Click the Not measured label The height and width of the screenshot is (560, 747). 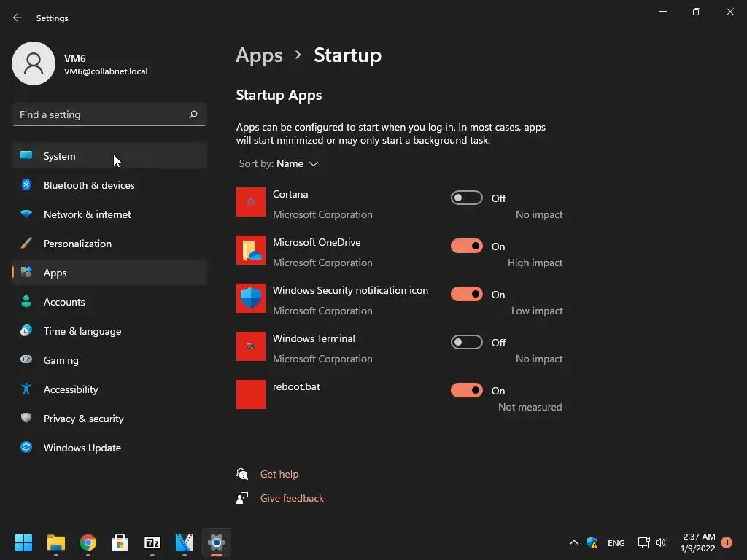[x=530, y=407]
